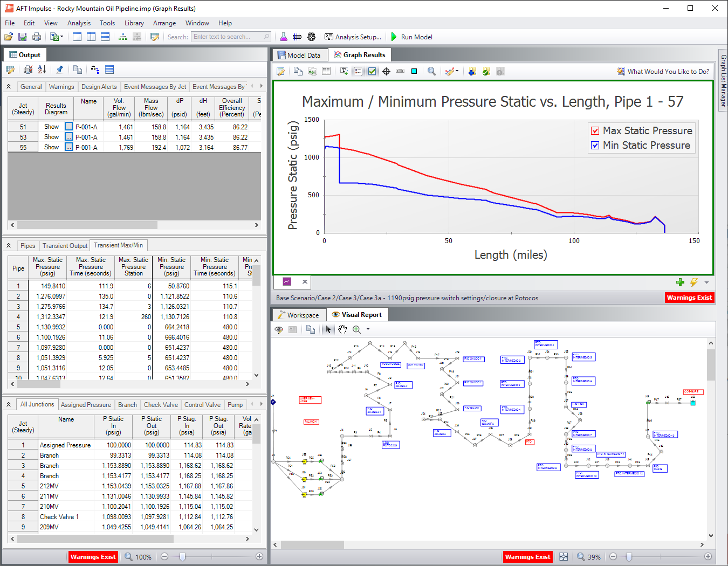Show graph data with the grid icon

point(326,71)
